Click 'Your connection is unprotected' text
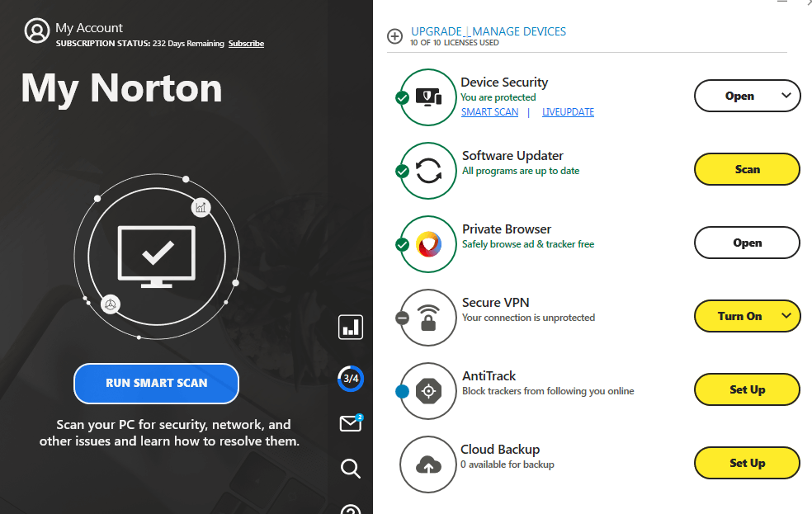The height and width of the screenshot is (514, 812). [x=528, y=318]
